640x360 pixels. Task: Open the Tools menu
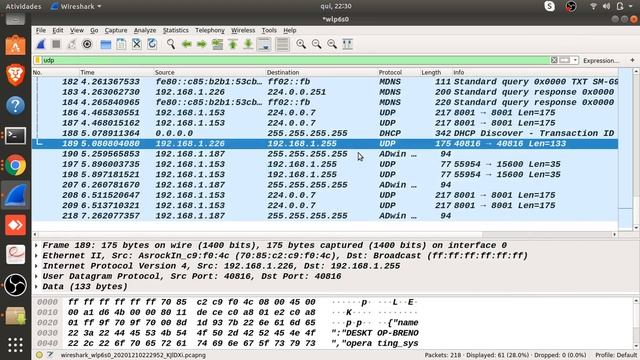[x=269, y=30]
